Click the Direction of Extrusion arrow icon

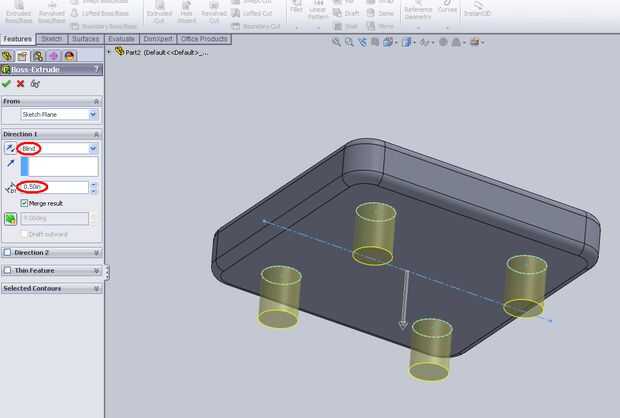[11, 163]
